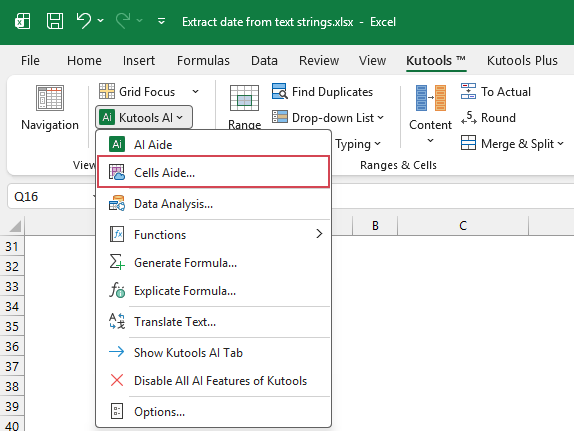Screen dimensions: 574x431
Task: Select row 39 header
Action: click(12, 406)
